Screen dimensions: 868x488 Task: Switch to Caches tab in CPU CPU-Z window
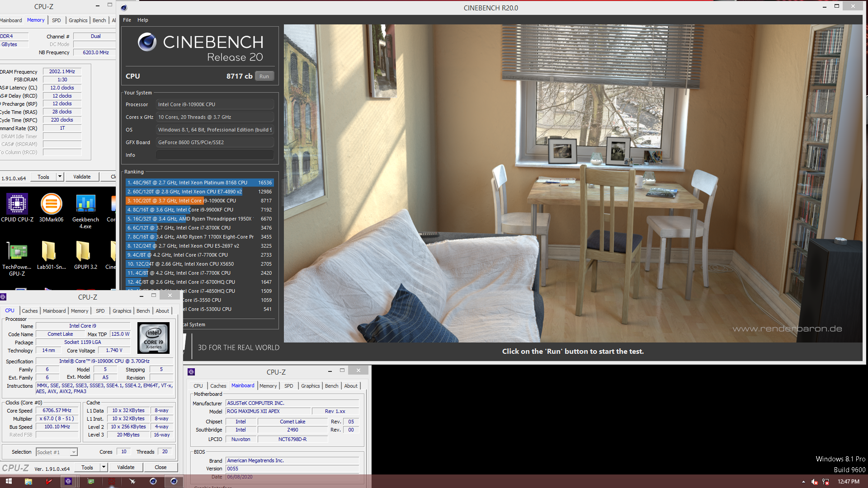(30, 311)
